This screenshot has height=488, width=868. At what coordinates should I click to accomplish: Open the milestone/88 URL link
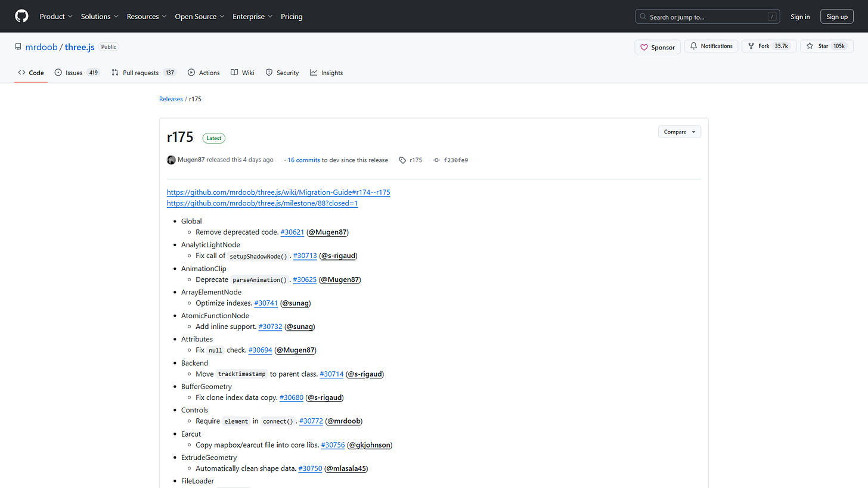262,203
